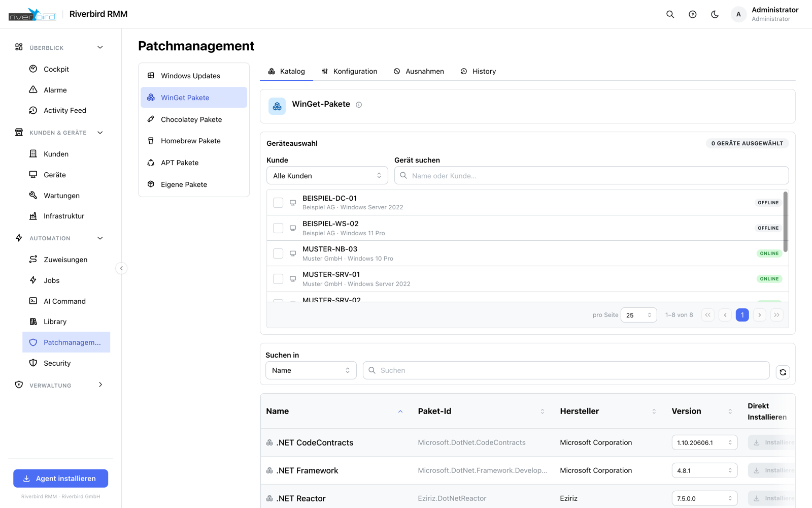This screenshot has width=812, height=508.
Task: Select Windows Updates in the package menu
Action: [x=194, y=76]
